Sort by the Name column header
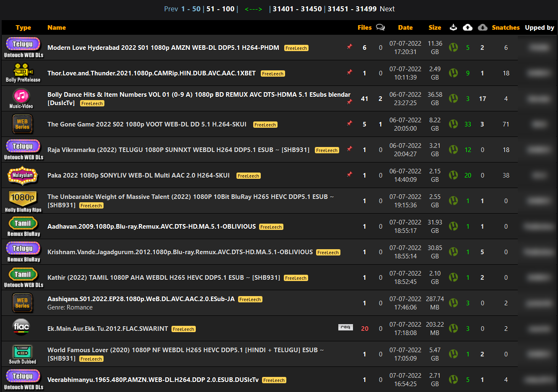This screenshot has height=392, width=558. coord(57,28)
